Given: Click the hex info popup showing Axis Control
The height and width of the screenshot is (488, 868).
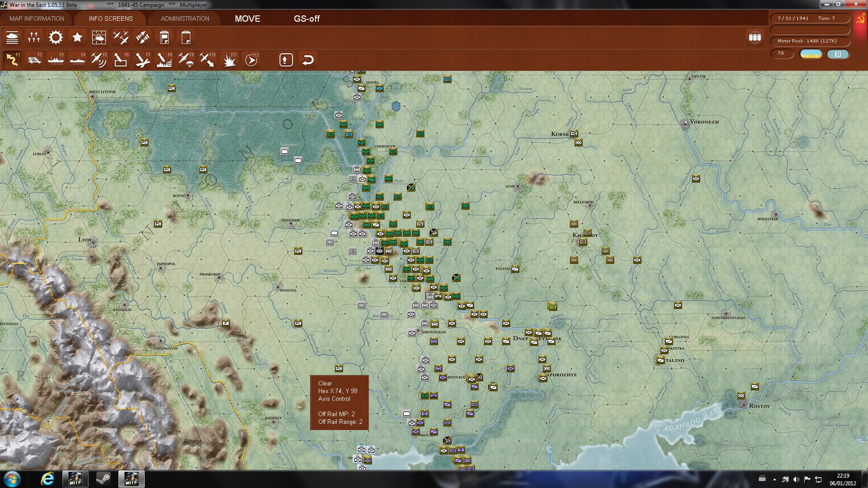Looking at the screenshot, I should click(340, 403).
